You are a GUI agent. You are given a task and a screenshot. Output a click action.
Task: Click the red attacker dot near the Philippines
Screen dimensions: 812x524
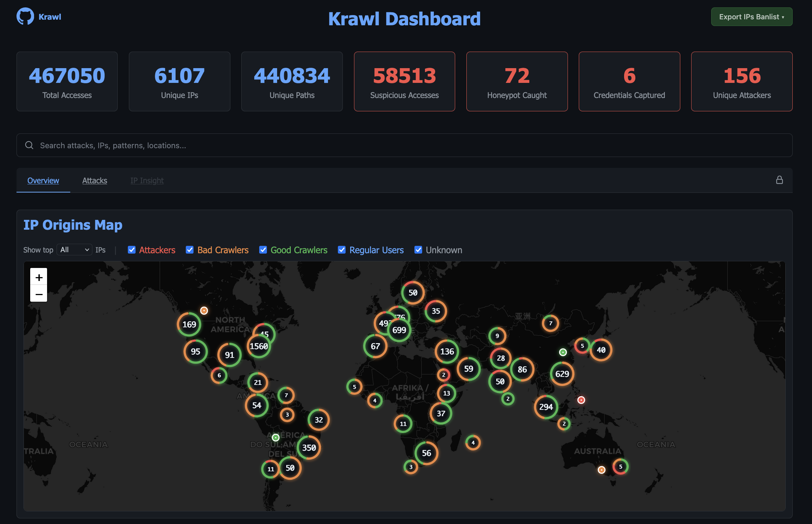(x=581, y=400)
